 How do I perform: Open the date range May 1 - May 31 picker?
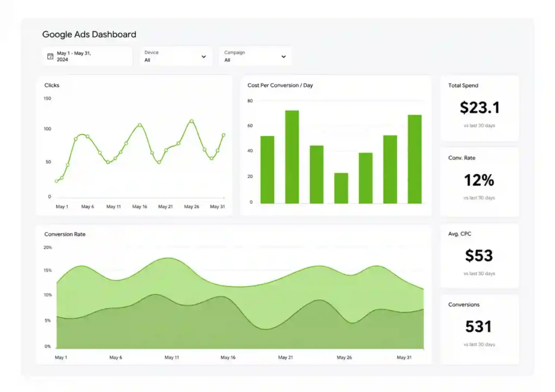coord(87,56)
